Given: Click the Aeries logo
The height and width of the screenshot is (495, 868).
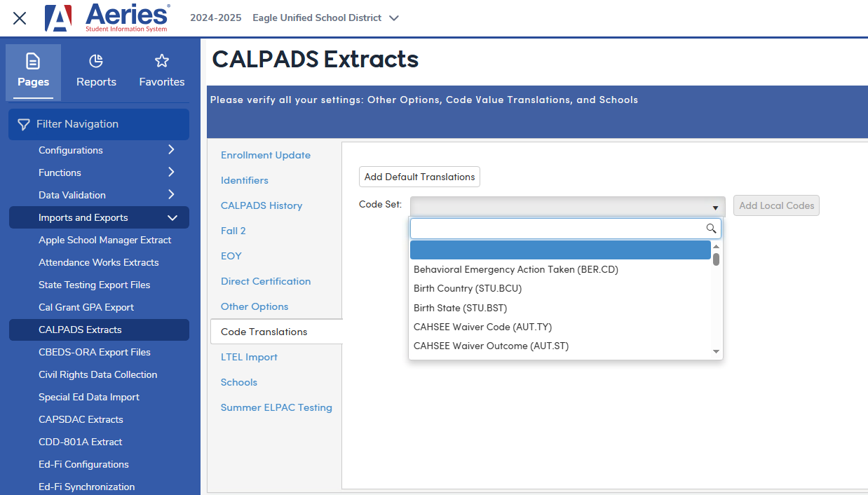Looking at the screenshot, I should coord(107,18).
